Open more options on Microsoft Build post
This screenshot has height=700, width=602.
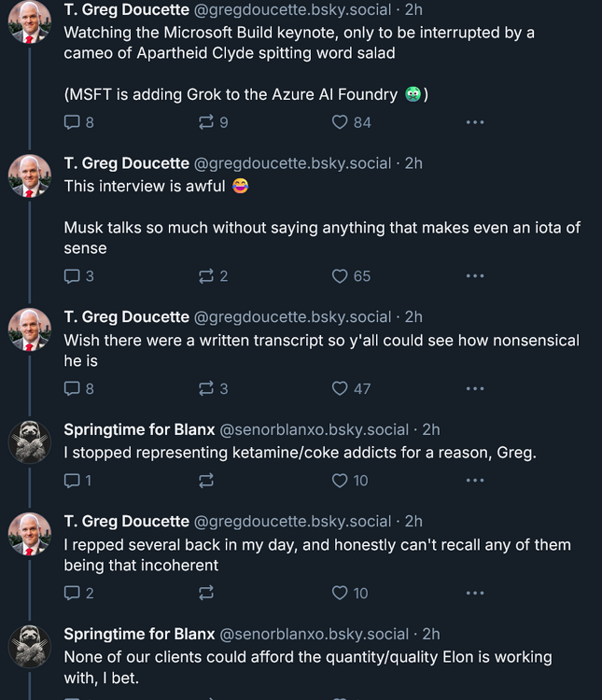(x=474, y=121)
